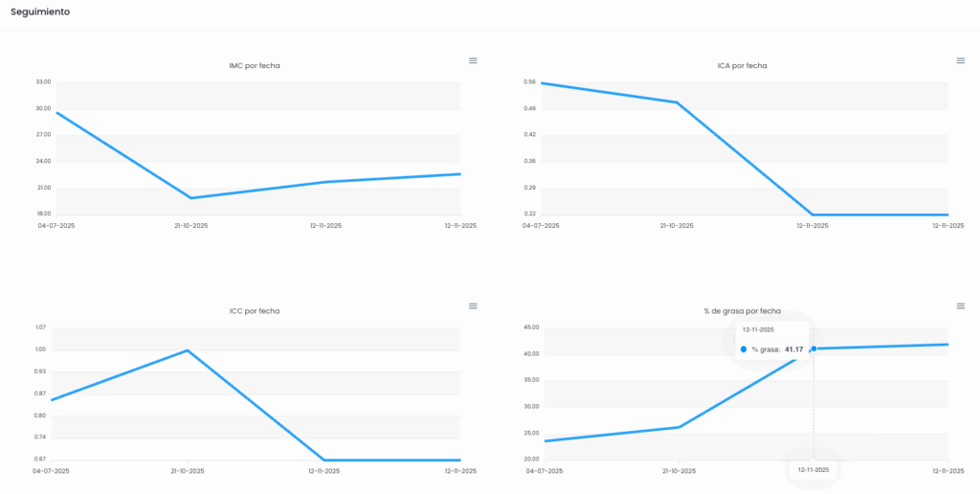Click the ICA line's starting point at 04-07-2025

coord(542,83)
